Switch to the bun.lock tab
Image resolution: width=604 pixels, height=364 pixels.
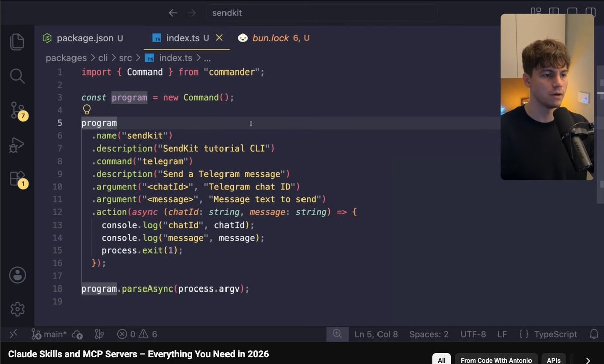(274, 38)
